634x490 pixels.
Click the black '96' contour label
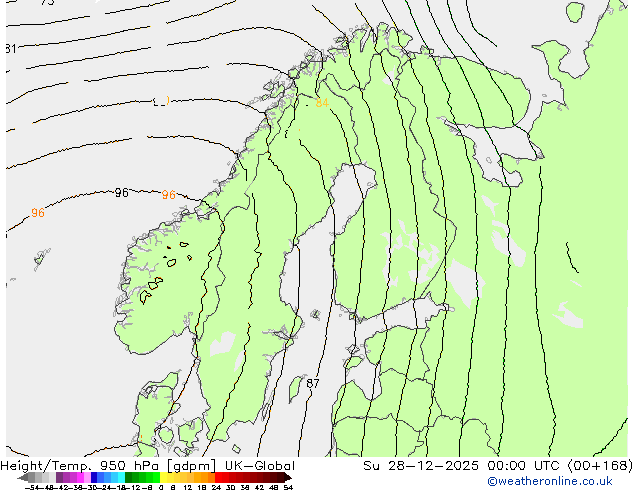click(121, 193)
